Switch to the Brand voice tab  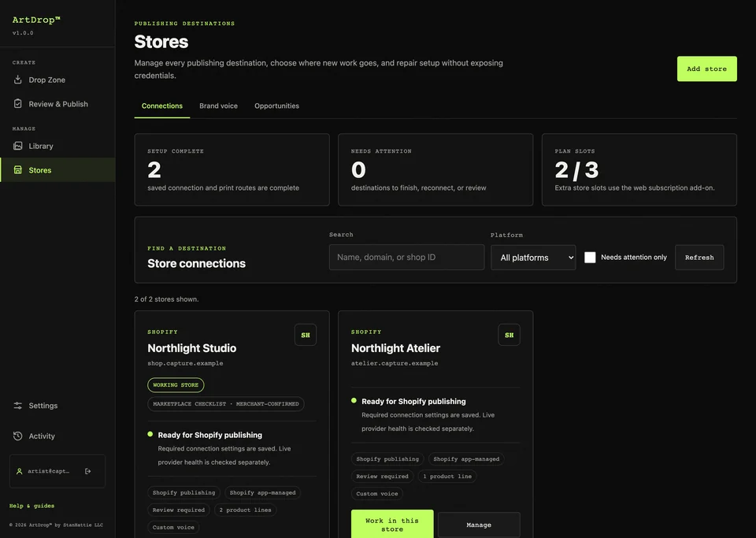[x=218, y=106]
